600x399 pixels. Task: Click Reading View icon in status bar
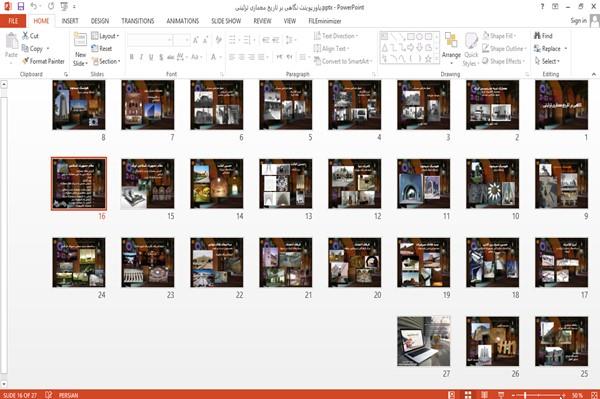(x=484, y=395)
